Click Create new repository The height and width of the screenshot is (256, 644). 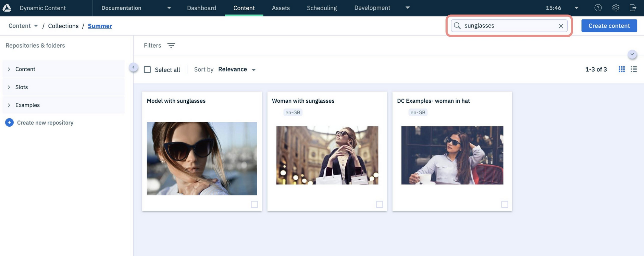coord(45,123)
